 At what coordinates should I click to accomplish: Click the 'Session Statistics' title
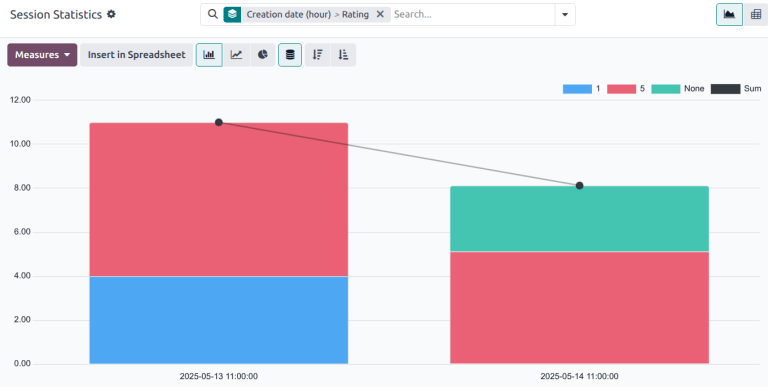[x=56, y=15]
